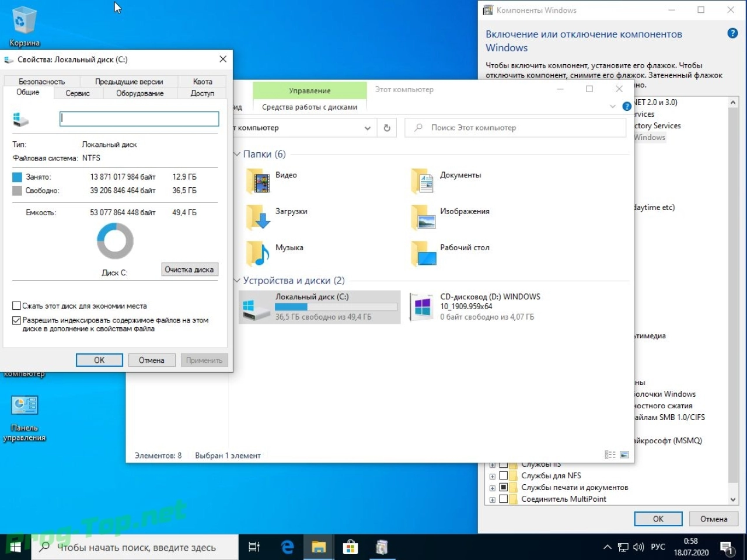The width and height of the screenshot is (747, 560).
Task: Open Microsoft Store taskbar icon
Action: tap(350, 547)
